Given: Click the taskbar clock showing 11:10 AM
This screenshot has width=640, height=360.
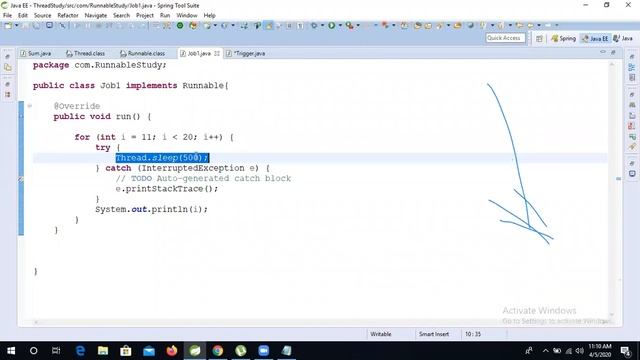Looking at the screenshot, I should [x=600, y=351].
